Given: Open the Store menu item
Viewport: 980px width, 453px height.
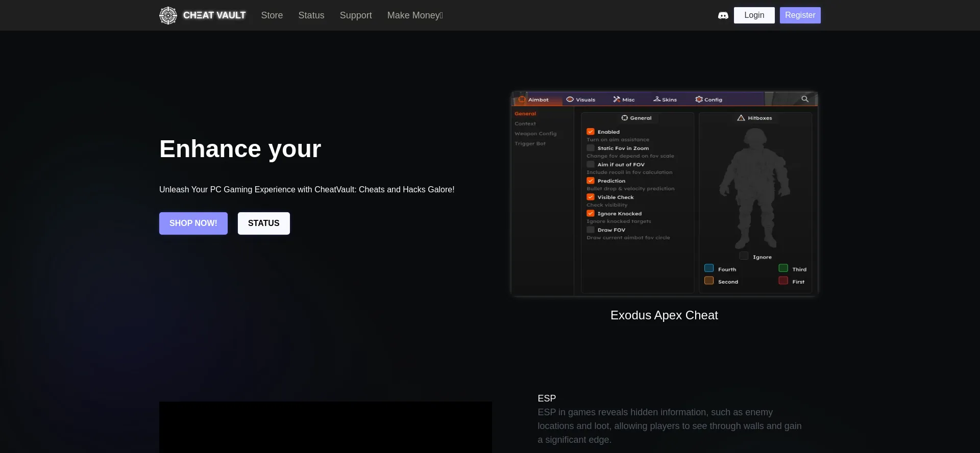Looking at the screenshot, I should [x=272, y=15].
